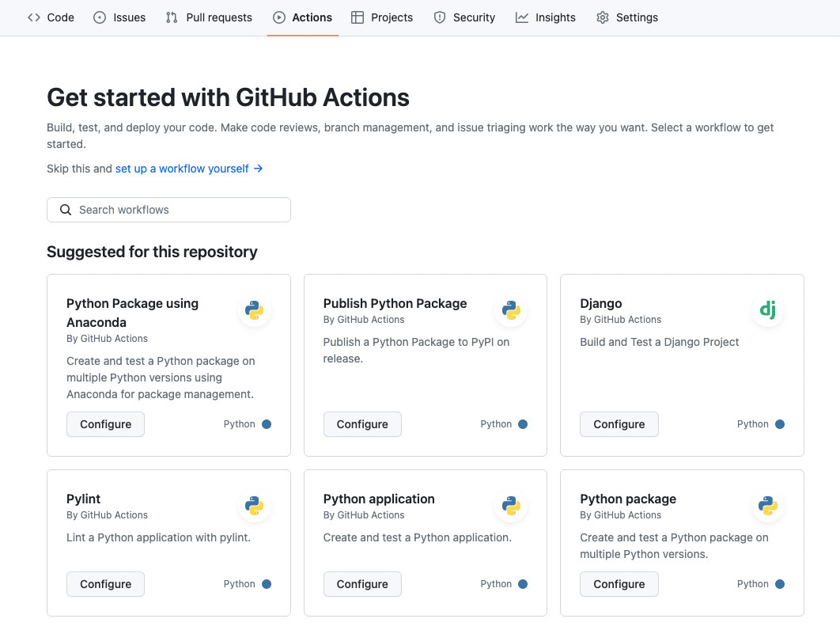Screen dimensions: 840x630
Task: Click the Insights graph icon
Action: (522, 17)
